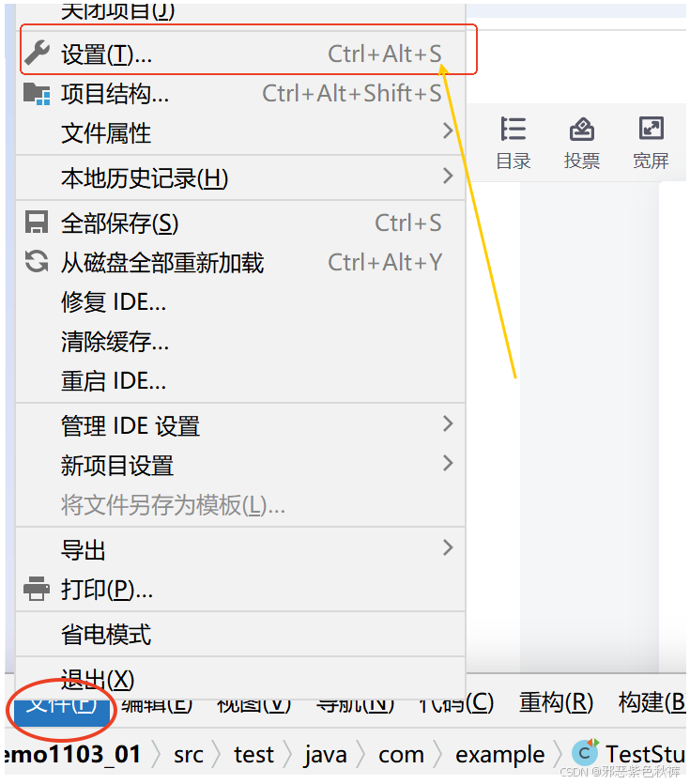Click the example breadcrumb segment
The height and width of the screenshot is (784, 690).
pyautogui.click(x=499, y=755)
